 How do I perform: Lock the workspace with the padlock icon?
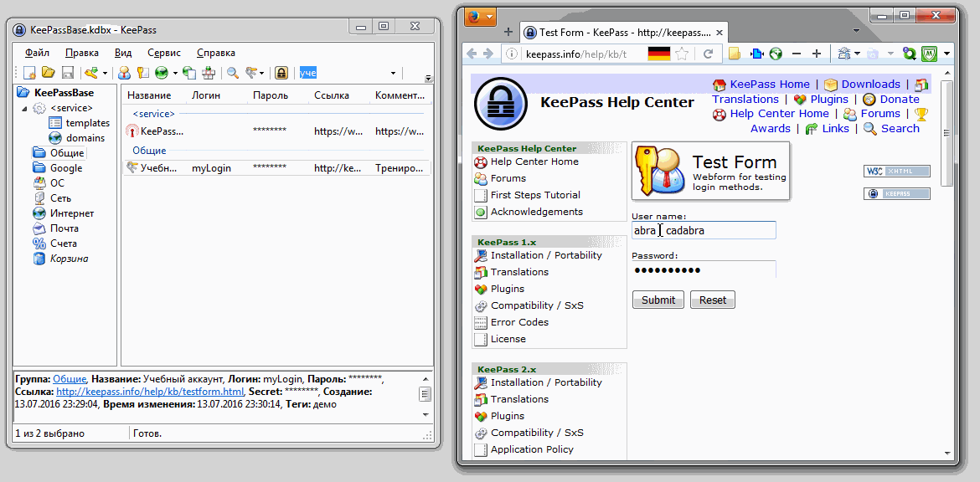click(281, 73)
